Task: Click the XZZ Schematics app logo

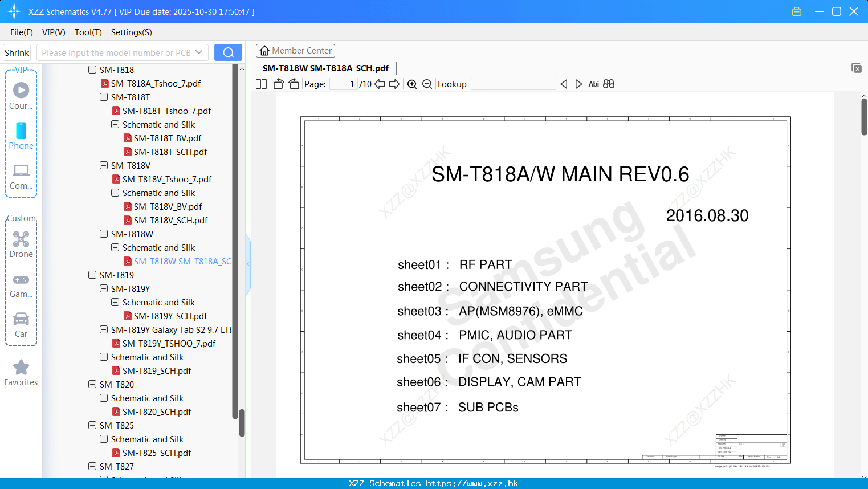Action: 14,11
